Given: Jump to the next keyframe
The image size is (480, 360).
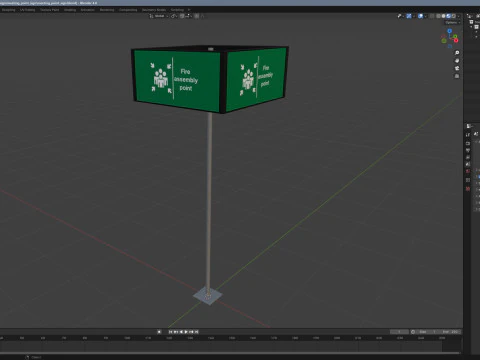Looking at the screenshot, I should pyautogui.click(x=191, y=332).
